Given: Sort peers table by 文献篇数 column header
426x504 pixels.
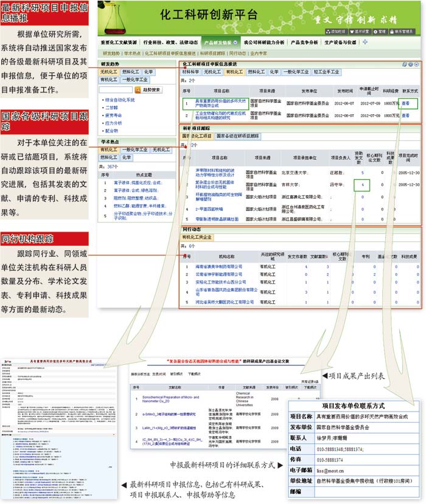Looking at the screenshot, I should (x=319, y=257).
